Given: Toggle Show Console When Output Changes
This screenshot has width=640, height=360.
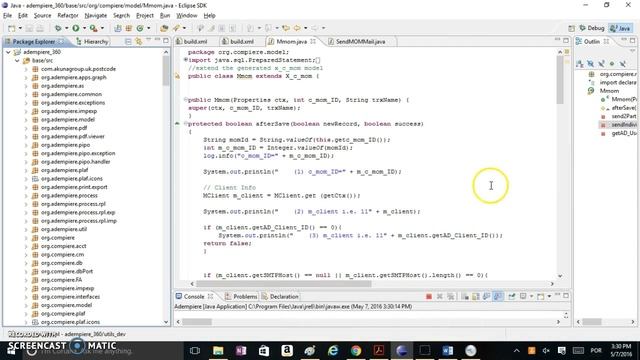Looking at the screenshot, I should coord(487,296).
